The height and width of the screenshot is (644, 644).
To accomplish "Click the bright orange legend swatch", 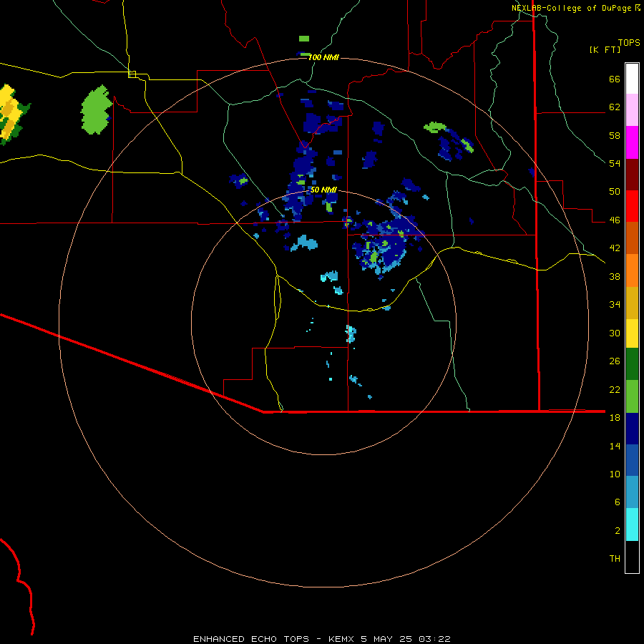I will click(x=632, y=270).
